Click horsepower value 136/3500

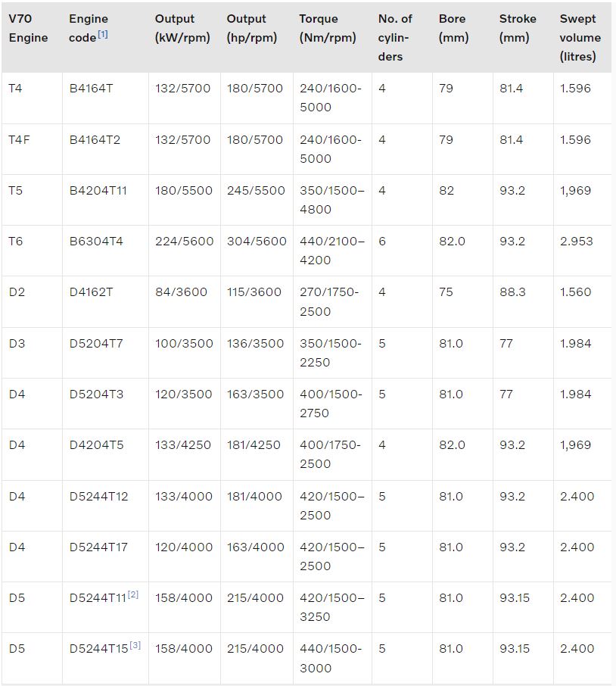255,344
